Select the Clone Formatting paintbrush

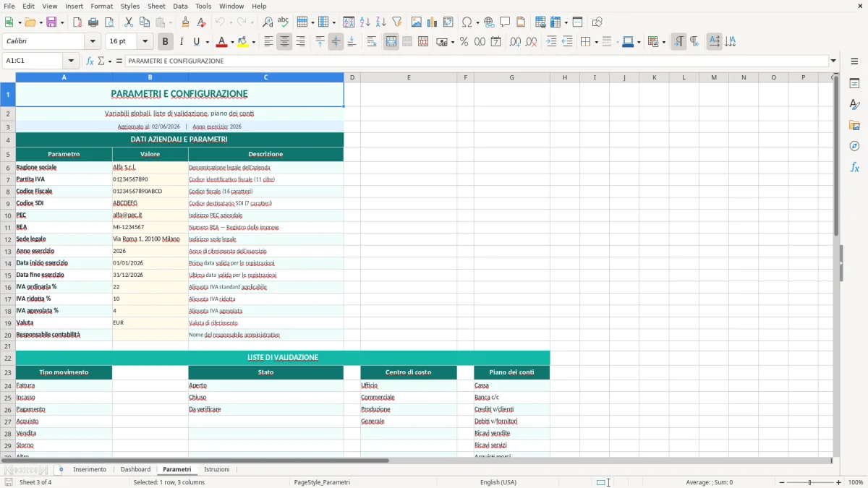tap(185, 22)
